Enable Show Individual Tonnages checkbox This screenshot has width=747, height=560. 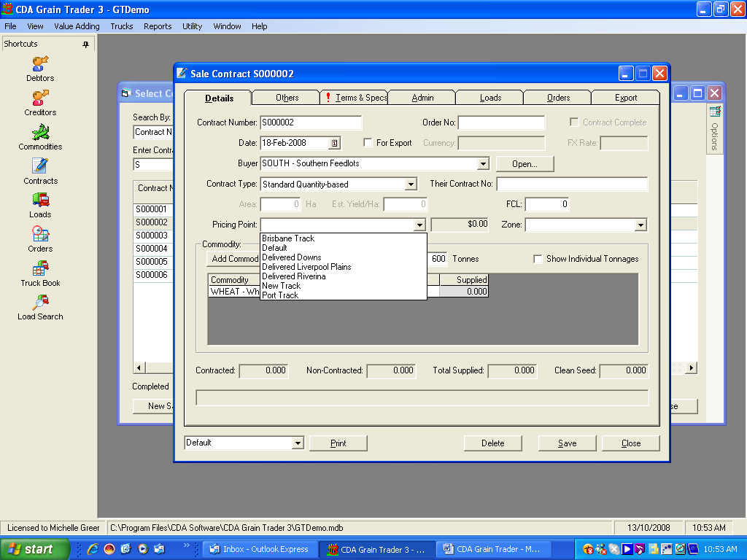tap(538, 259)
